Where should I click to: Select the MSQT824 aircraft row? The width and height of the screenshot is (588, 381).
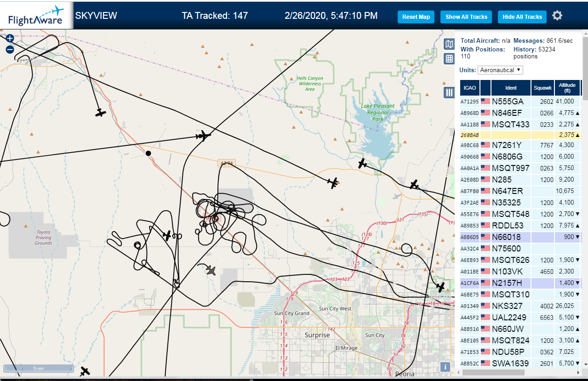point(520,340)
